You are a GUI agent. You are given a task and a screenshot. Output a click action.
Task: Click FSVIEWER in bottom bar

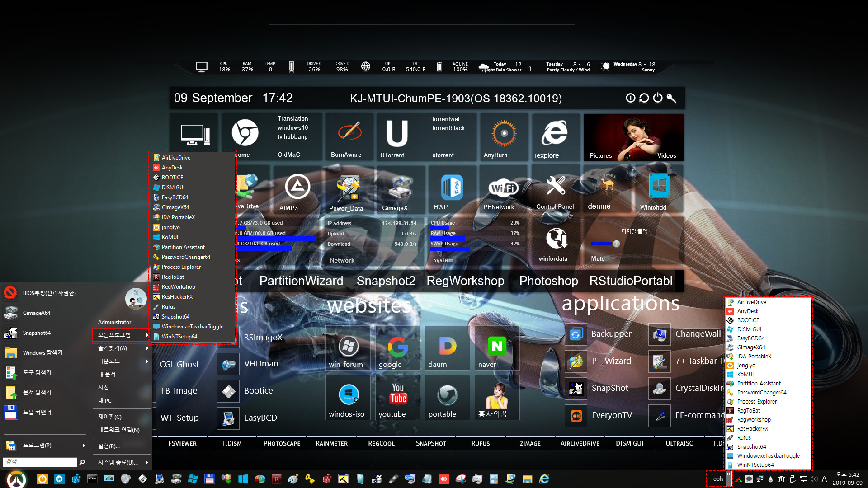[182, 443]
